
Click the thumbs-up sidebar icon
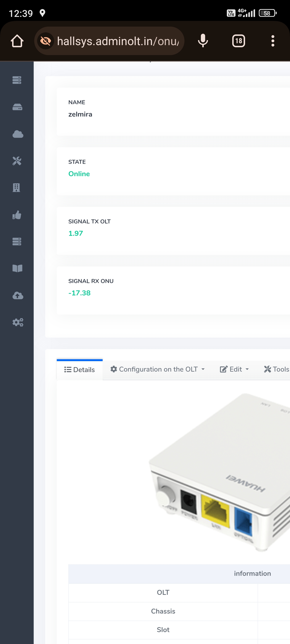[17, 215]
